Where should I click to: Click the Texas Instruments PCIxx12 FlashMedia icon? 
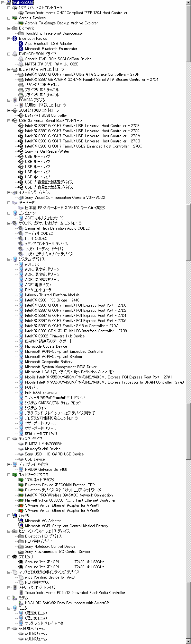21,593
